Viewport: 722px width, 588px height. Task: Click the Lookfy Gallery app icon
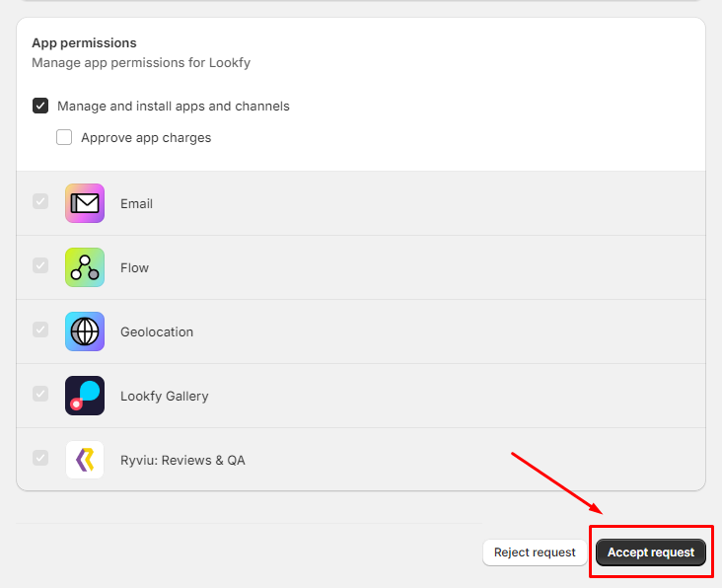tap(85, 396)
